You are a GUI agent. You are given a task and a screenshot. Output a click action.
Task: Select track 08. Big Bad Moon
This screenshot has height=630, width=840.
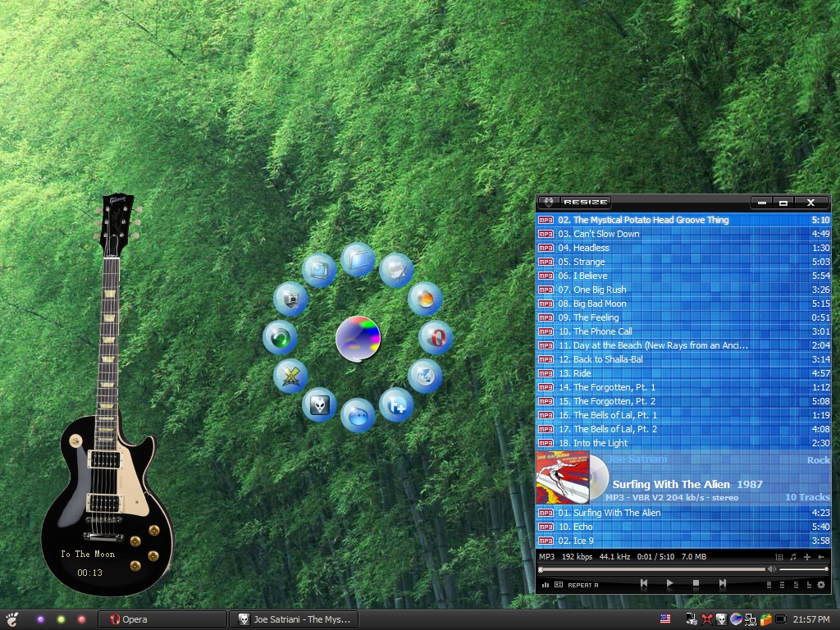coord(683,304)
